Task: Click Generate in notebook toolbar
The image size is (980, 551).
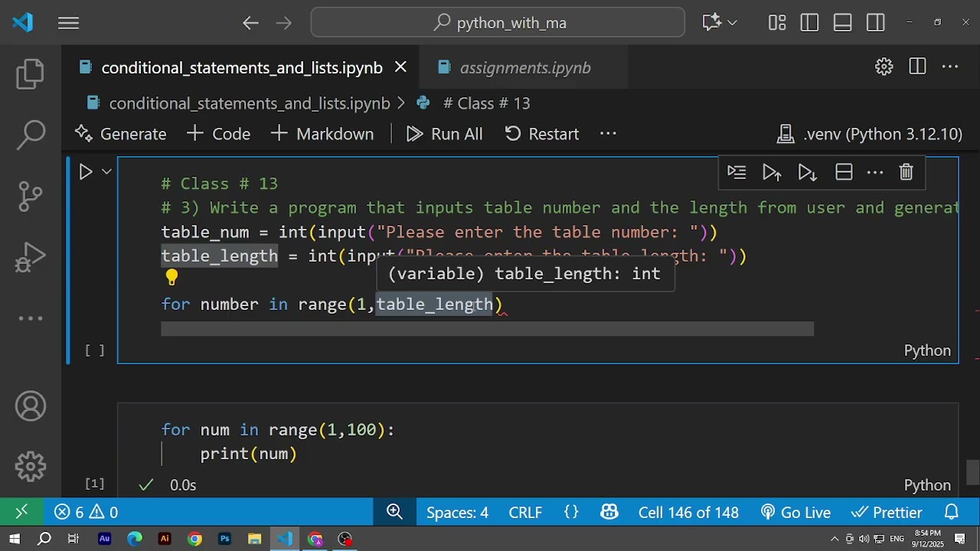Action: point(120,134)
